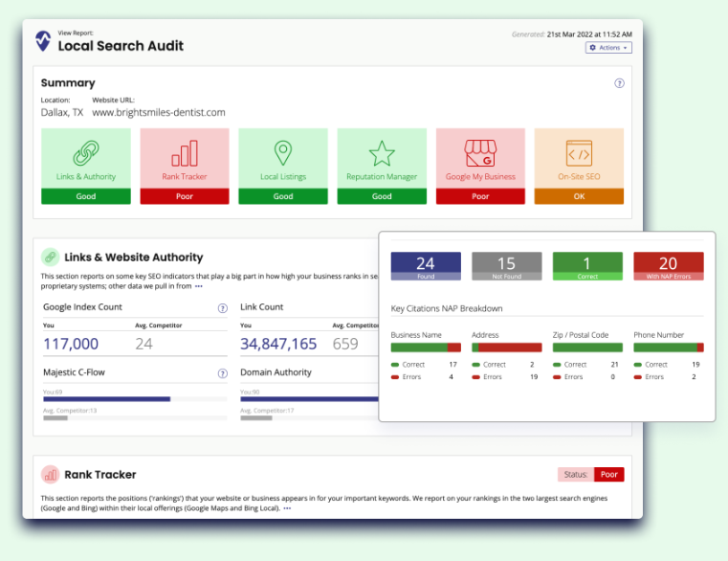Click Zip / Postal Code Correct count 21
This screenshot has height=561, width=728.
pyautogui.click(x=615, y=365)
